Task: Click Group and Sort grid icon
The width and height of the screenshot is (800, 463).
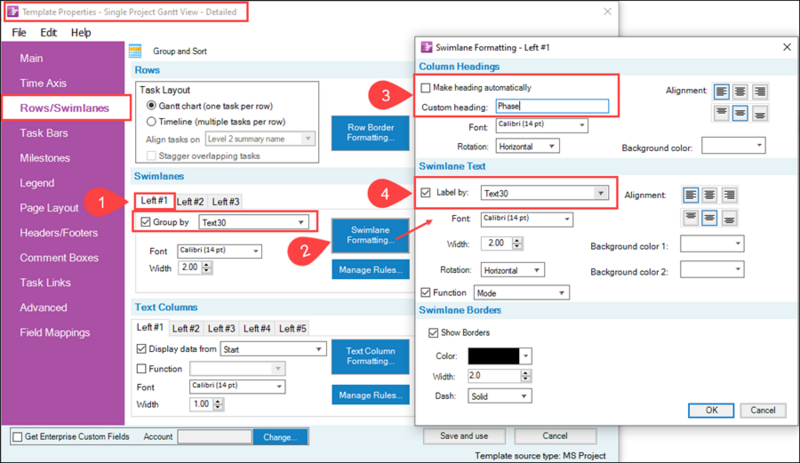Action: pos(135,51)
